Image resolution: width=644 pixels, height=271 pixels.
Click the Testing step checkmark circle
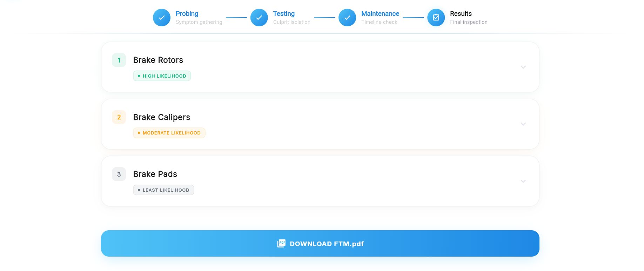click(259, 18)
